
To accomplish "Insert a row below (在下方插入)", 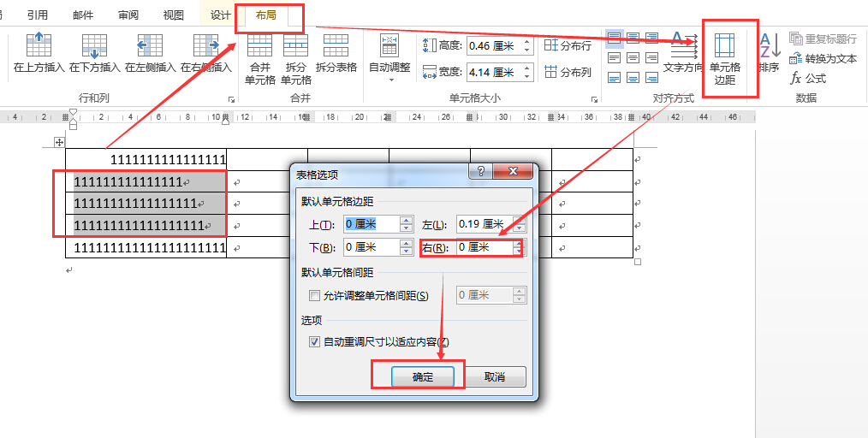I will (94, 53).
